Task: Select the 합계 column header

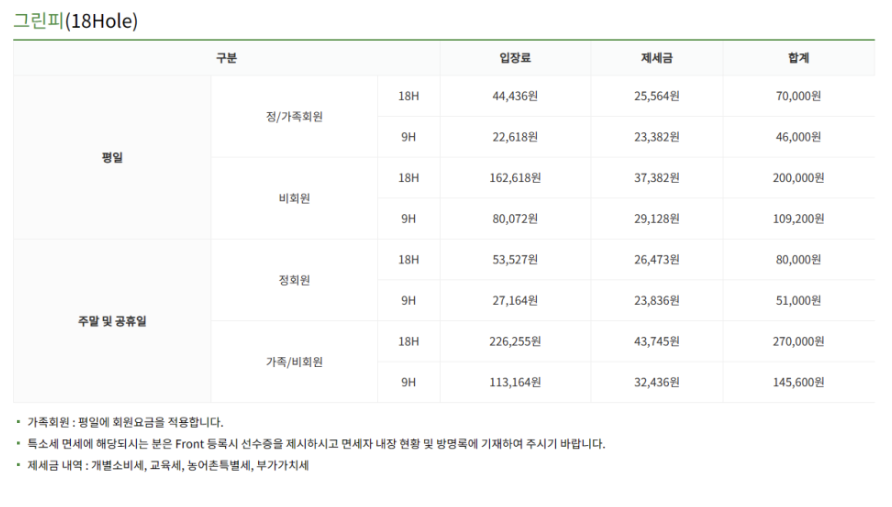Action: pos(798,57)
